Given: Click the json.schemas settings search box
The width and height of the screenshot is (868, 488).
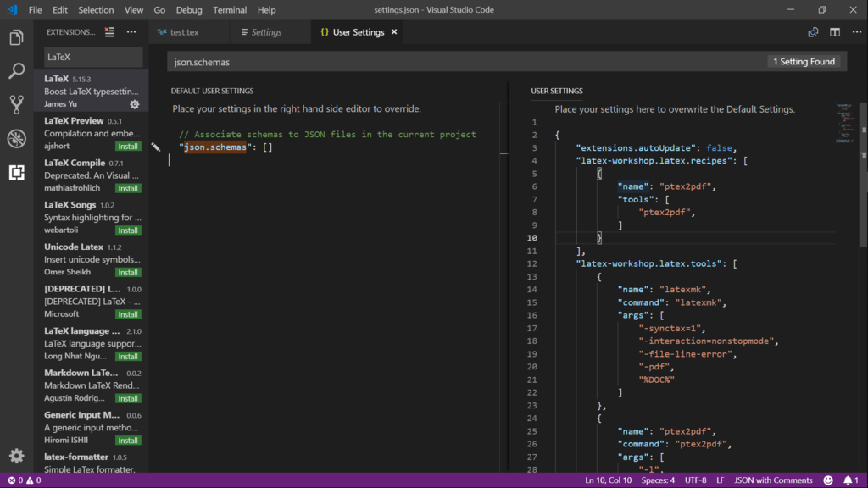Looking at the screenshot, I should click(468, 62).
